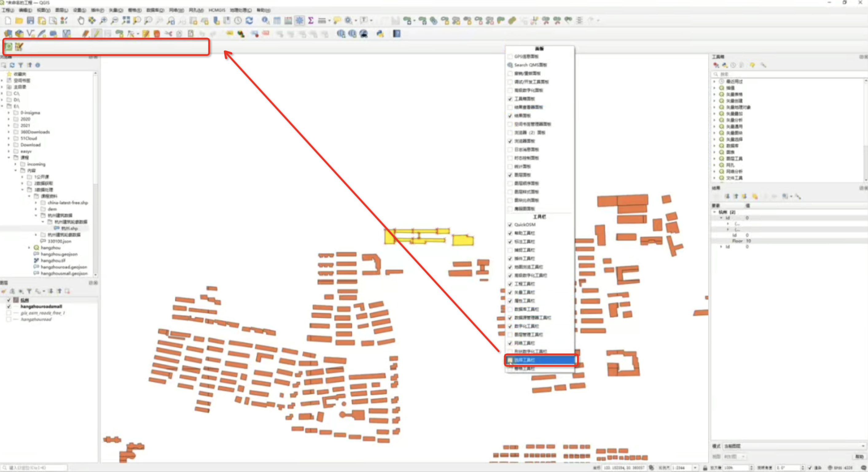Click the Refresh map icon
Screen dimensions: 868x472
click(249, 21)
